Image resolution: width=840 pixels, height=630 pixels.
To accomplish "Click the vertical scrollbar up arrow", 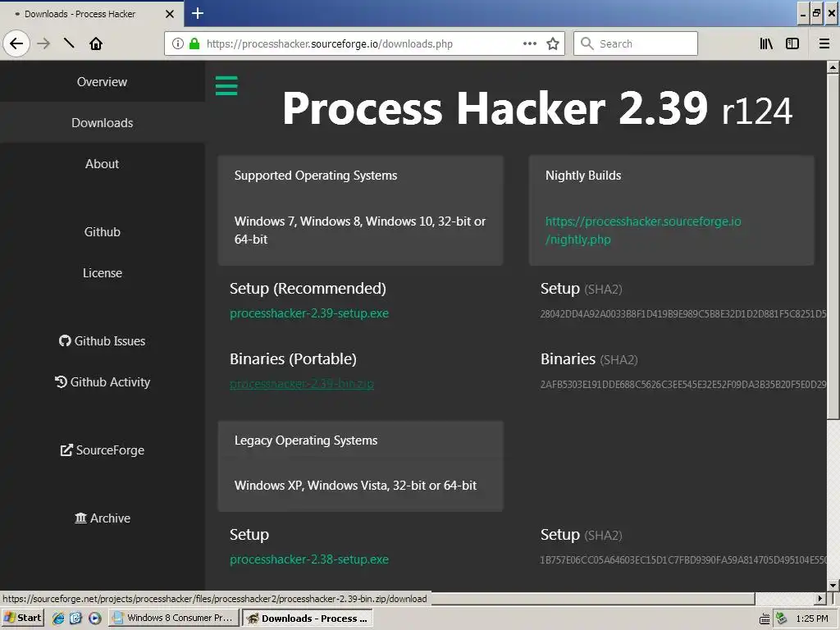I will click(x=833, y=67).
